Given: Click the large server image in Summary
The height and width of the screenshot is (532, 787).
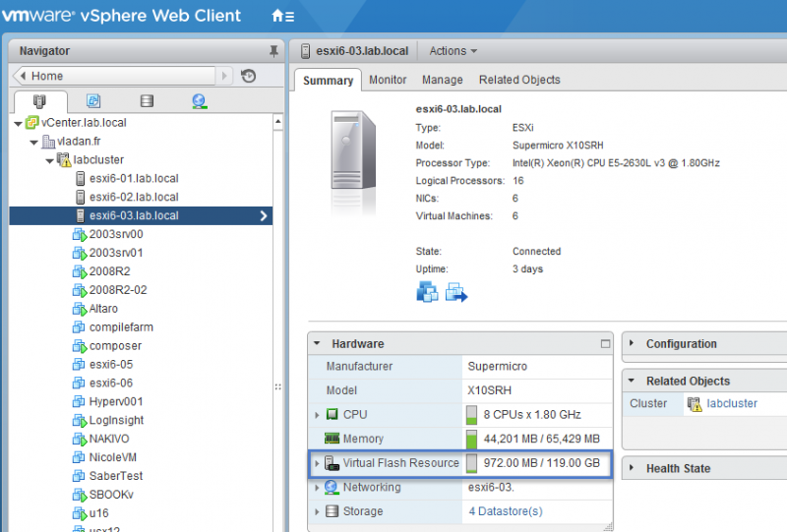Looking at the screenshot, I should pyautogui.click(x=353, y=150).
